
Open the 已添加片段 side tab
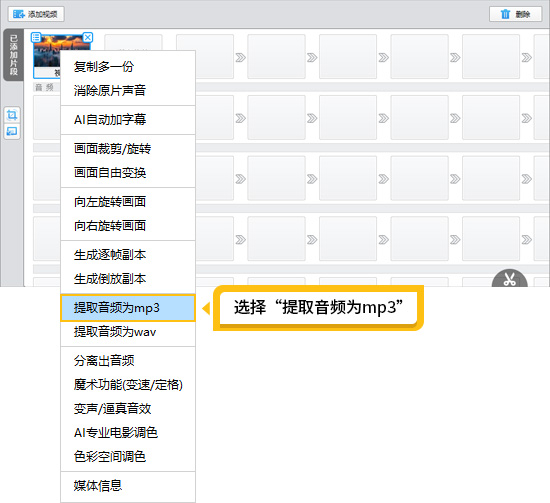click(x=13, y=55)
